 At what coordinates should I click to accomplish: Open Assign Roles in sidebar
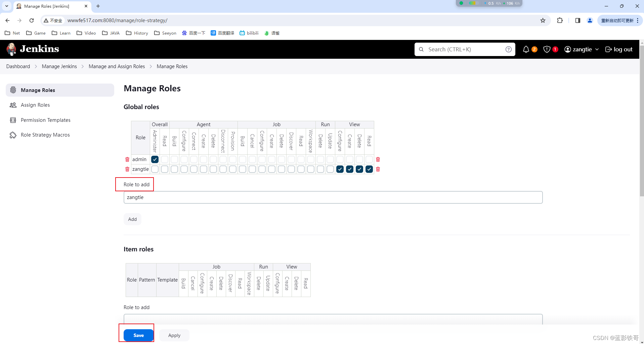pos(35,105)
